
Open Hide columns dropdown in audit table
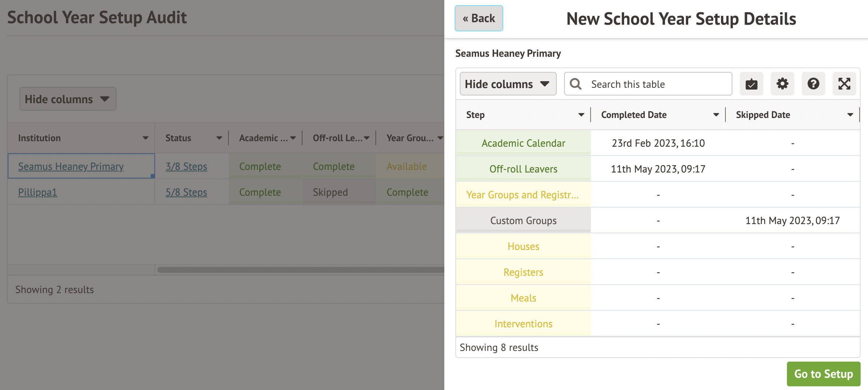click(68, 99)
